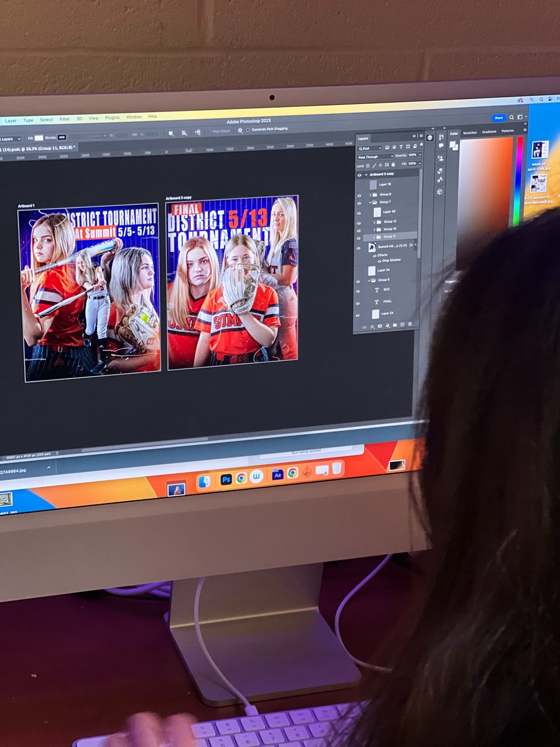
Task: Filter layers by adjustment type
Action: click(394, 147)
